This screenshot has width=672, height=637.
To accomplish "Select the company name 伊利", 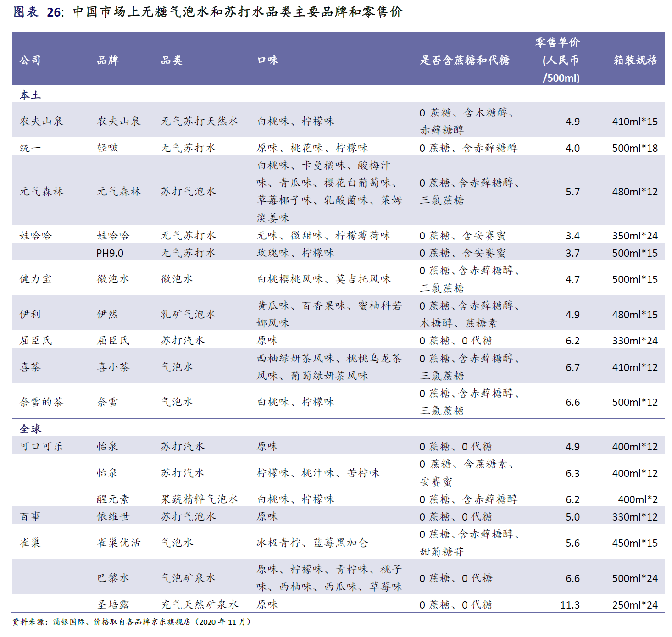I will click(30, 314).
